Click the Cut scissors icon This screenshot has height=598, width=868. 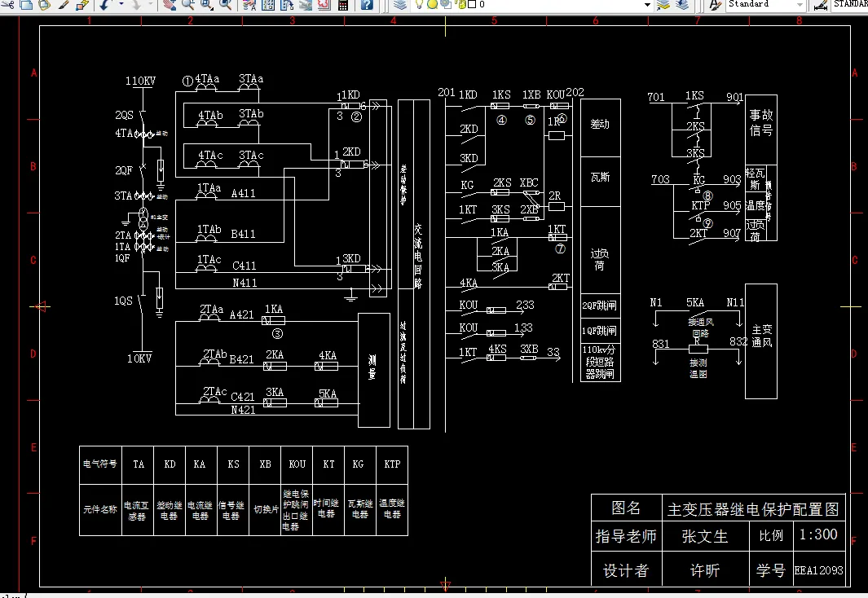point(8,5)
